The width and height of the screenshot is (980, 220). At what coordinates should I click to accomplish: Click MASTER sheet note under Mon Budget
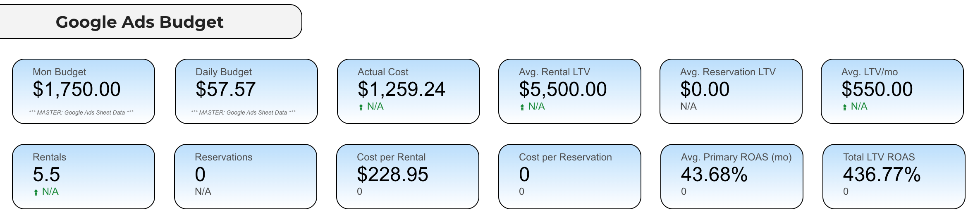coord(81,112)
